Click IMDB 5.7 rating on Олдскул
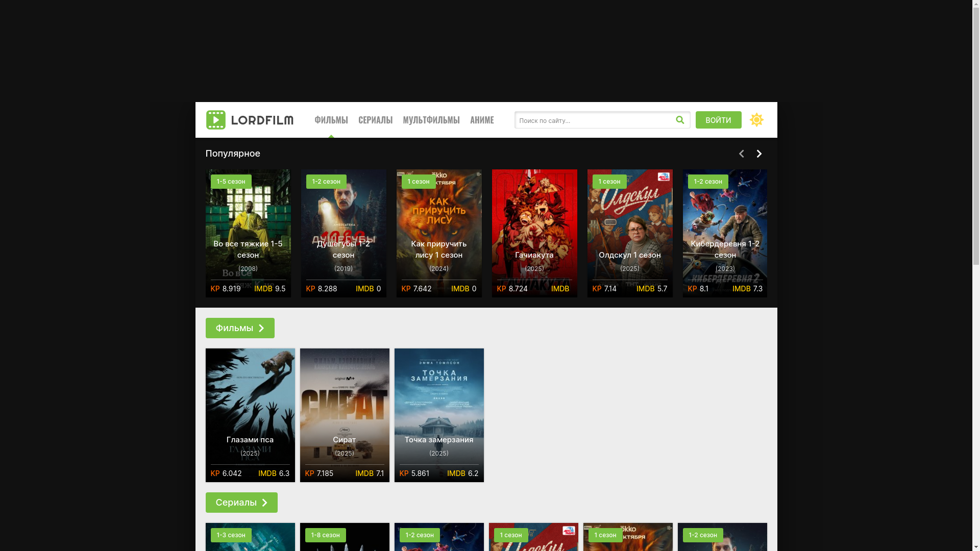Screen dimensions: 980x551 click(652, 289)
